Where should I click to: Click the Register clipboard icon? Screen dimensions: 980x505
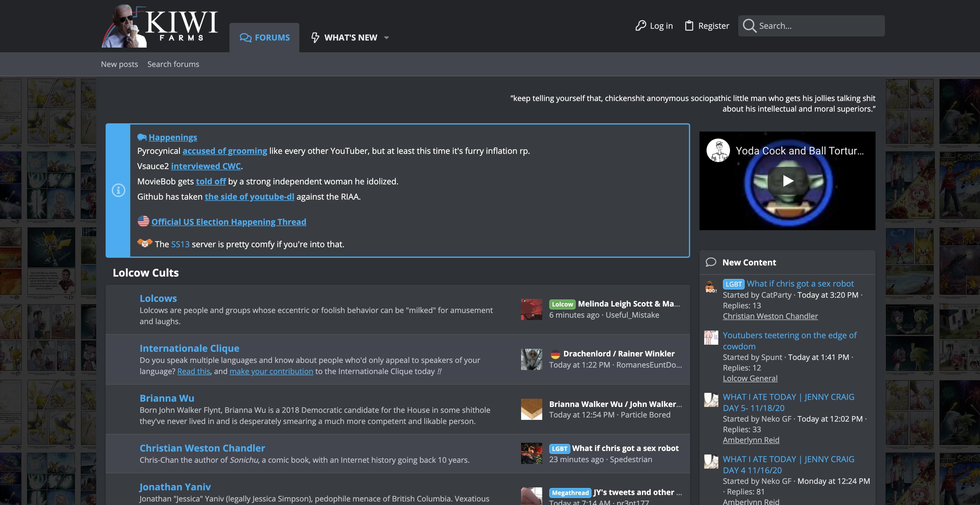(x=689, y=26)
